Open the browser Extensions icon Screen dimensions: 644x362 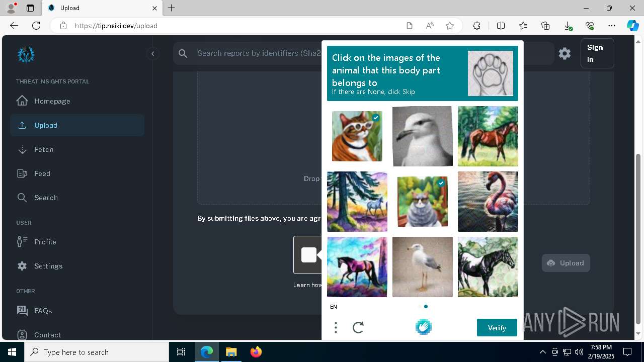tap(476, 26)
